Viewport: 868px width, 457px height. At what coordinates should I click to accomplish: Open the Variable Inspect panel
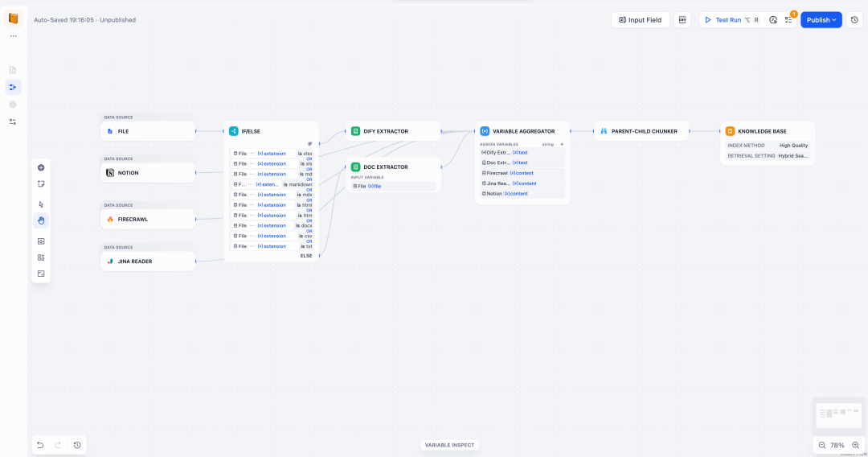(x=449, y=445)
